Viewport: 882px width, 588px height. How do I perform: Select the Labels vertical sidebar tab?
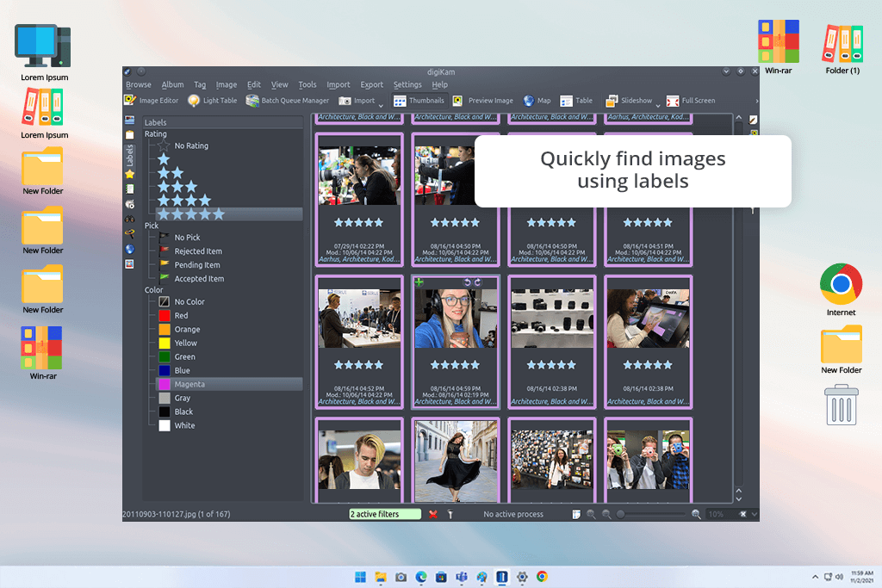(x=129, y=156)
